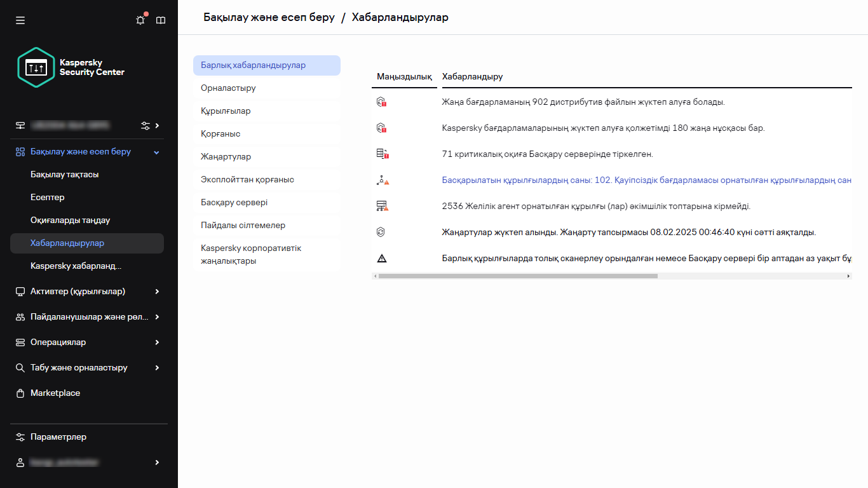Viewport: 868px width, 488px height.
Task: Click the hamburger menu icon
Action: tap(20, 20)
